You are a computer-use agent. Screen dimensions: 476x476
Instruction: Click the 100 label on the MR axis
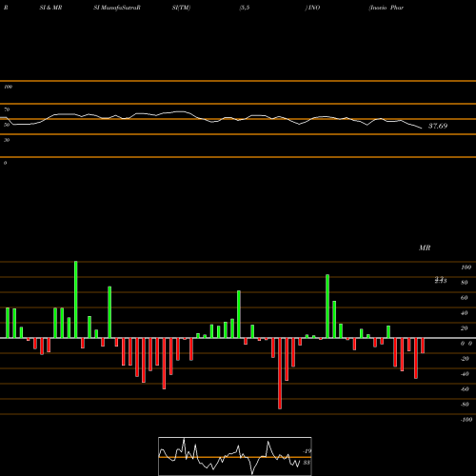click(x=466, y=268)
